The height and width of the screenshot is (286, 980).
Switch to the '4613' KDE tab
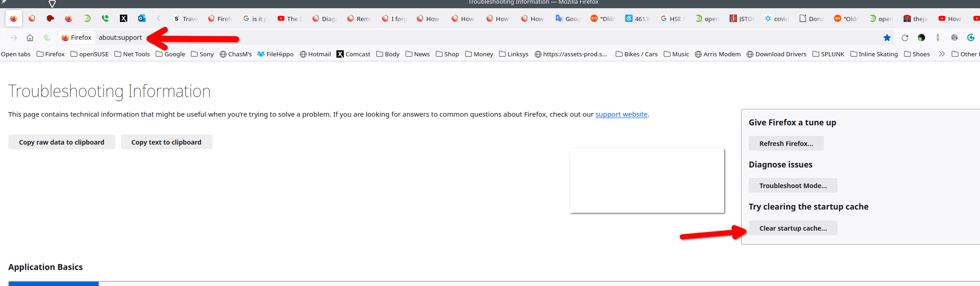(x=638, y=19)
